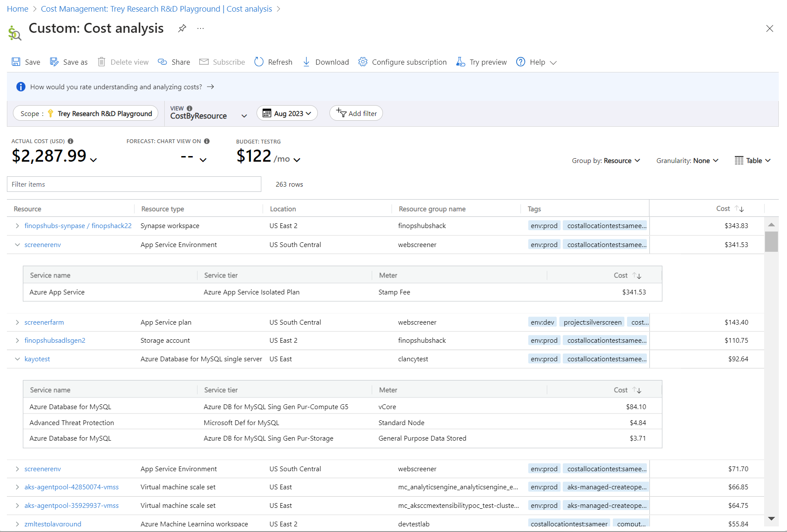Click the Try preview flask icon
The image size is (787, 532).
[x=461, y=62]
